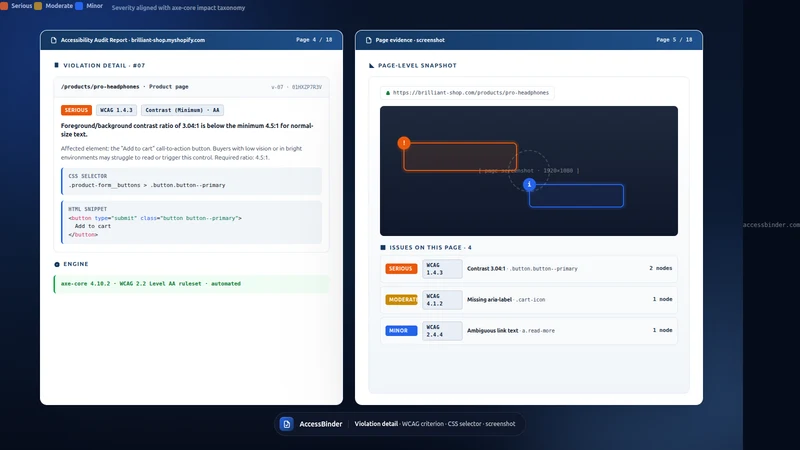
Task: Click the document icon beside Accessibility Audit Report
Action: pos(54,40)
